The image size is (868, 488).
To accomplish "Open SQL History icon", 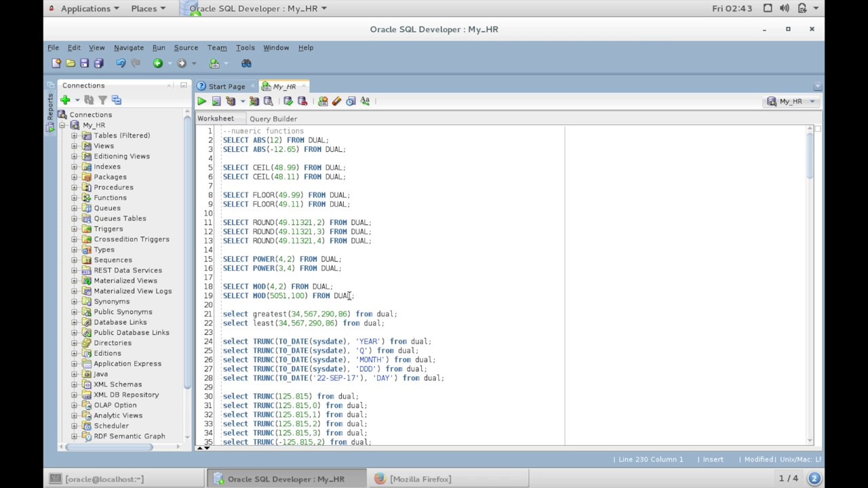I will pos(351,101).
